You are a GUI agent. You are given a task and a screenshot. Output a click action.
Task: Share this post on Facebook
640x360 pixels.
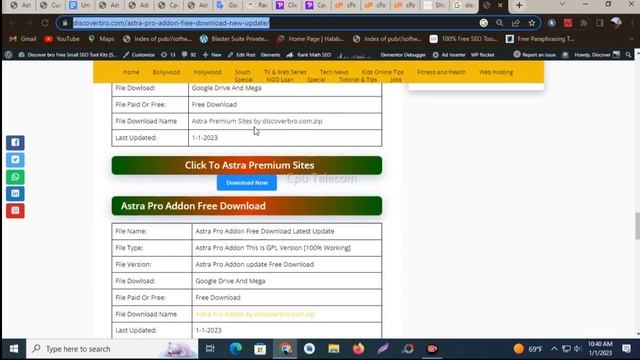15,142
